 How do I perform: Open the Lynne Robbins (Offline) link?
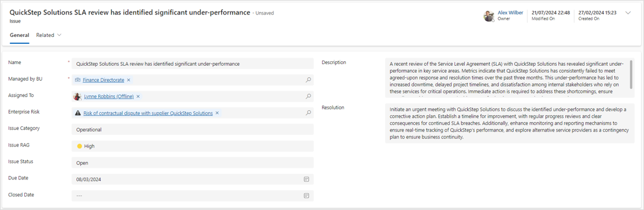(109, 96)
